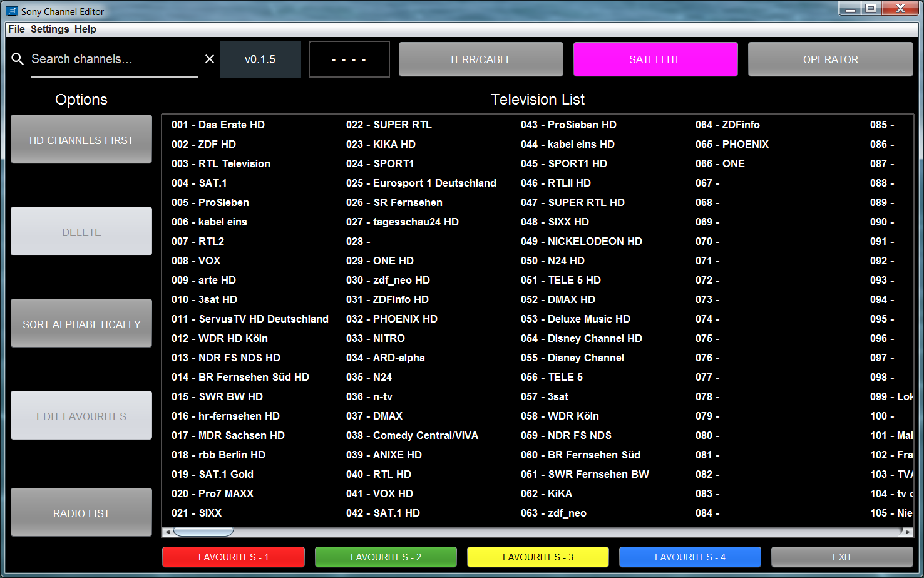Click the scrollbar left arrow
This screenshot has height=578, width=924.
click(167, 532)
